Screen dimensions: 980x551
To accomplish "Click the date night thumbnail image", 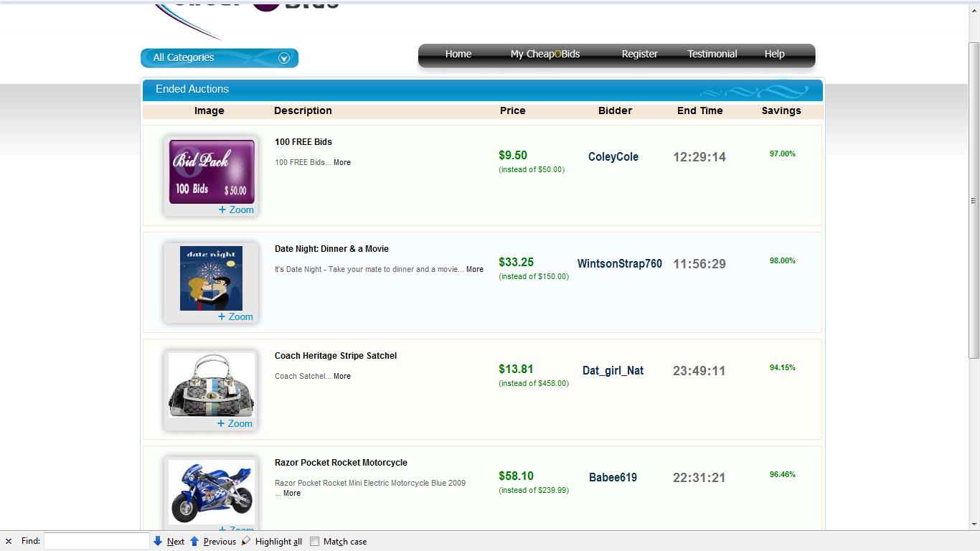I will click(x=211, y=278).
